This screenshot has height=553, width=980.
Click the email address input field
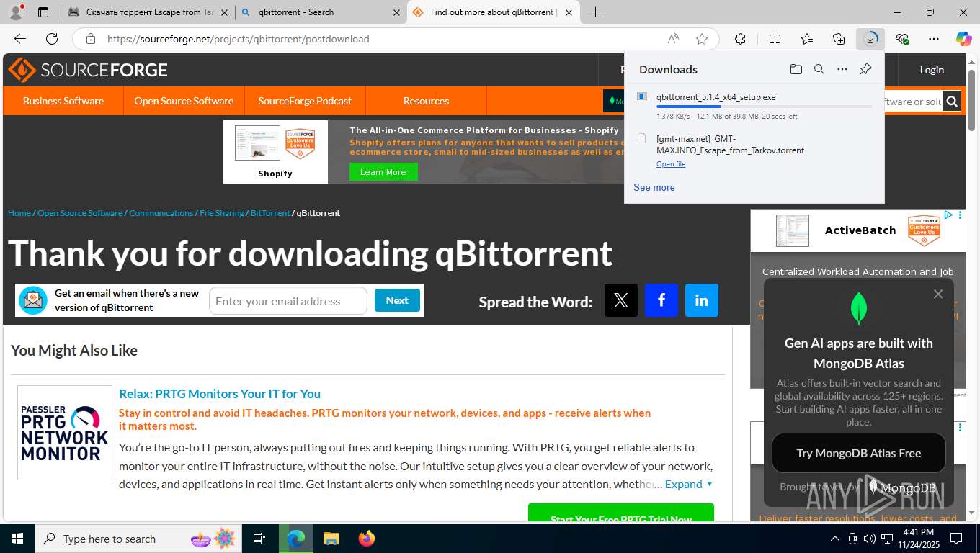point(288,301)
